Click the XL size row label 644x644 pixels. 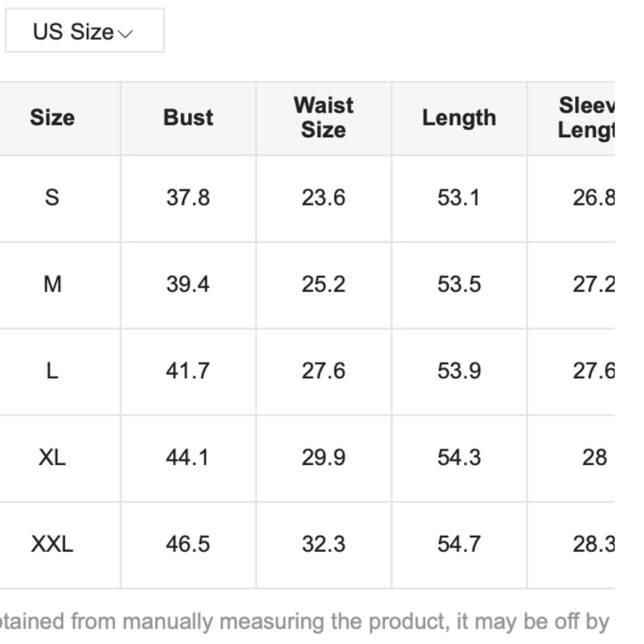[x=52, y=457]
